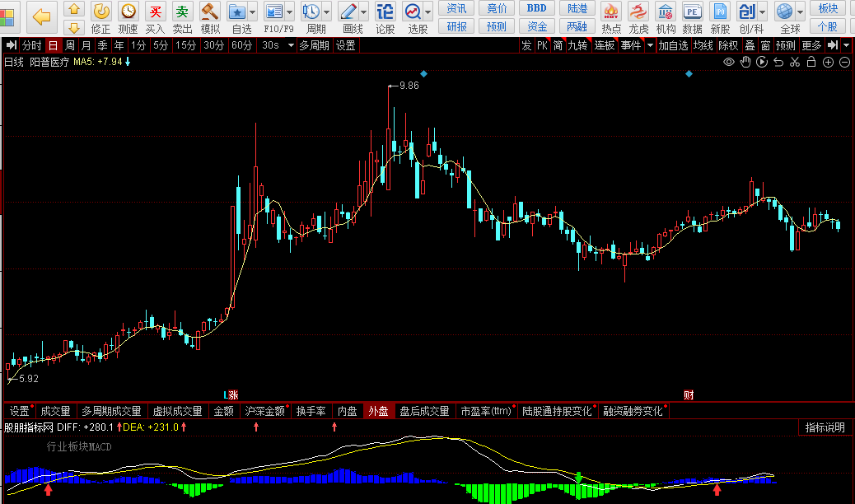Toggle 均线 moving average display
Viewport: 855px width, 504px height.
[703, 45]
